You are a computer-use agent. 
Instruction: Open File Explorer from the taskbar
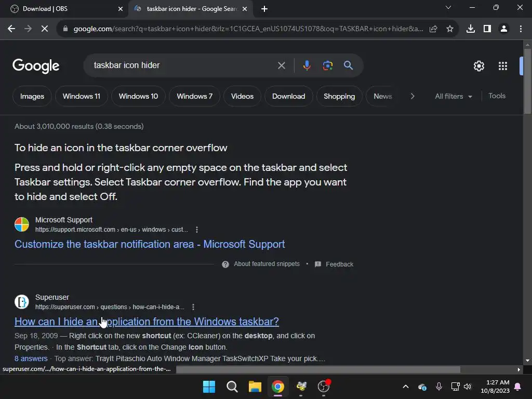pos(255,387)
